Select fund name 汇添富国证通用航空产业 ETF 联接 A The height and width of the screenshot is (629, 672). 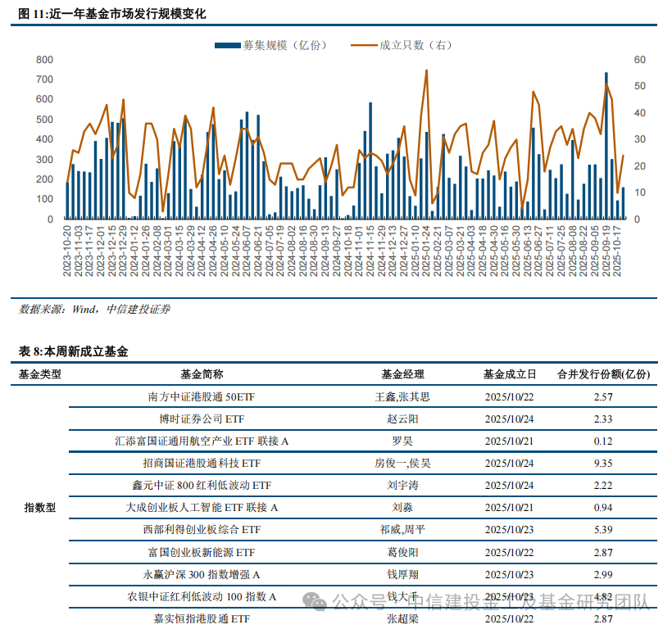(x=202, y=441)
